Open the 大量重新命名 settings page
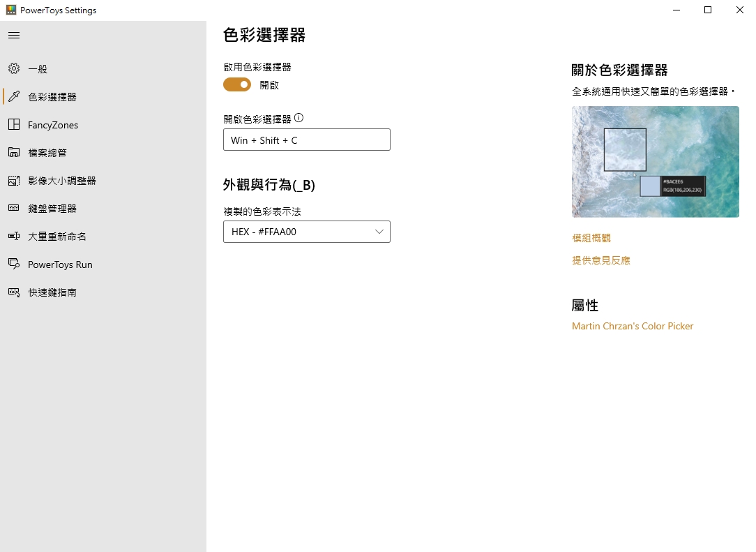756x552 pixels. click(103, 237)
